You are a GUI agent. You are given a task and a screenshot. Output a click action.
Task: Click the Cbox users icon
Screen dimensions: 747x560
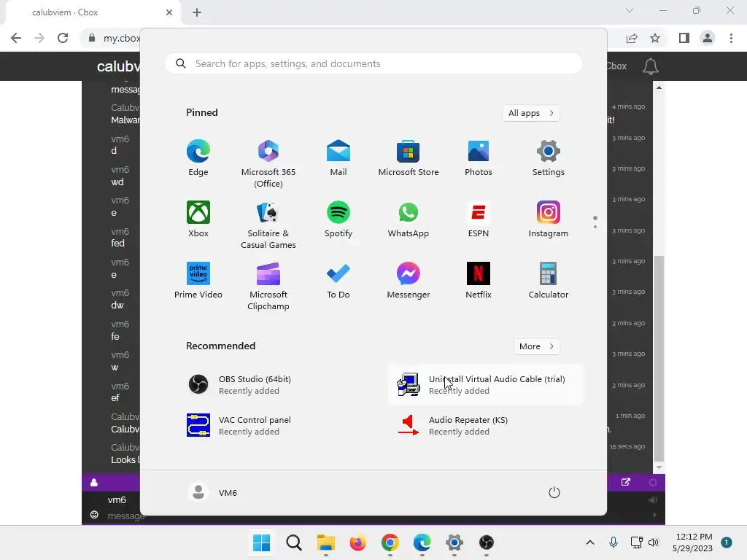click(x=94, y=483)
